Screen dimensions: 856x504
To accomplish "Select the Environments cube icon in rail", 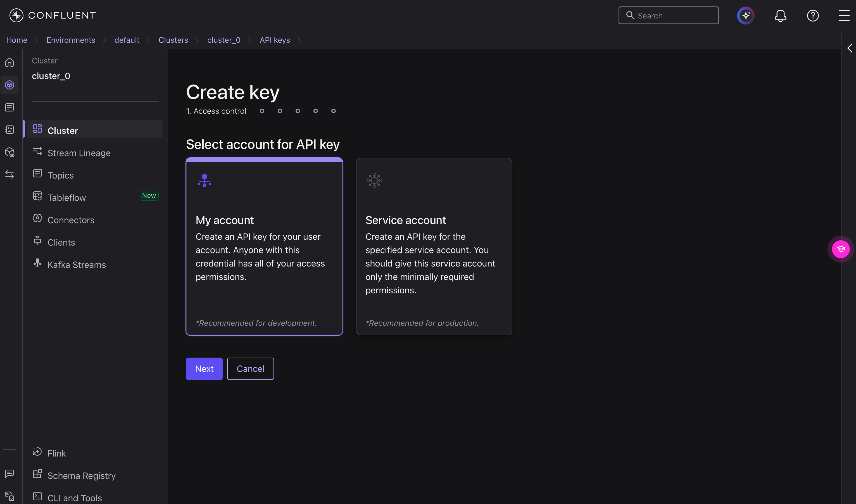I will pos(9,85).
